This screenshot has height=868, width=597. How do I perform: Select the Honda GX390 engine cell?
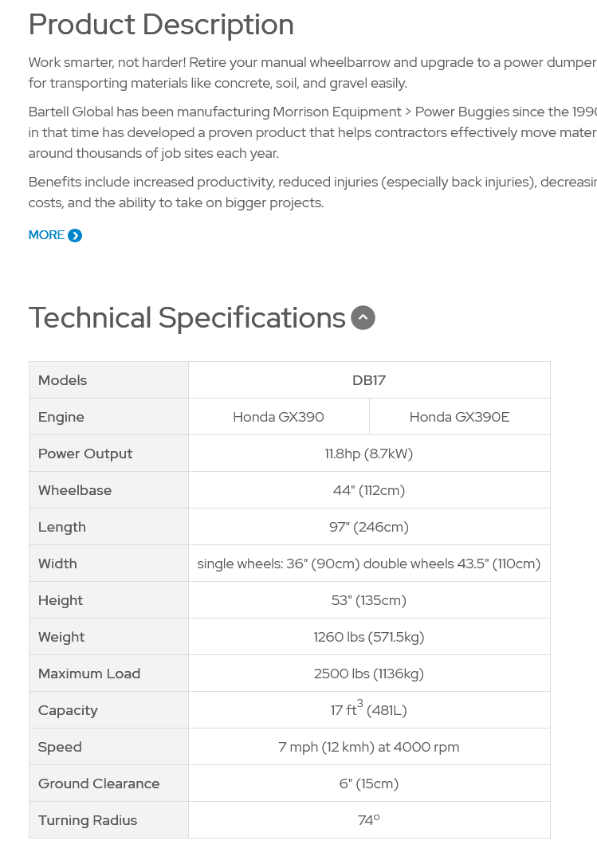point(278,417)
